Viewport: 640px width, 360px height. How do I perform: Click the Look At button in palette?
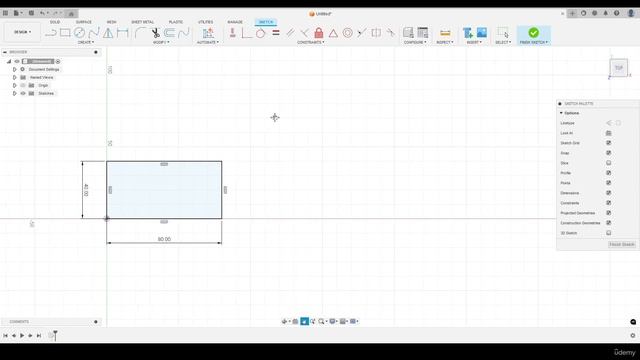[x=609, y=133]
